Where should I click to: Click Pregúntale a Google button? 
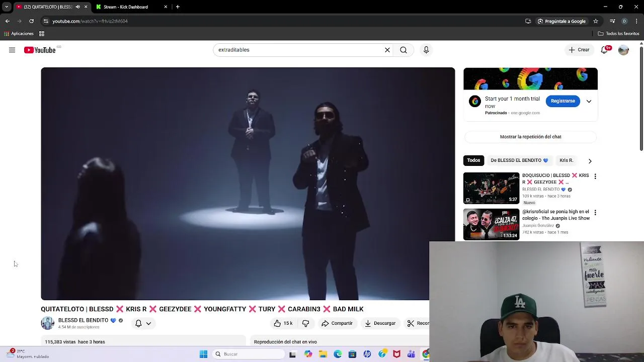click(x=561, y=21)
